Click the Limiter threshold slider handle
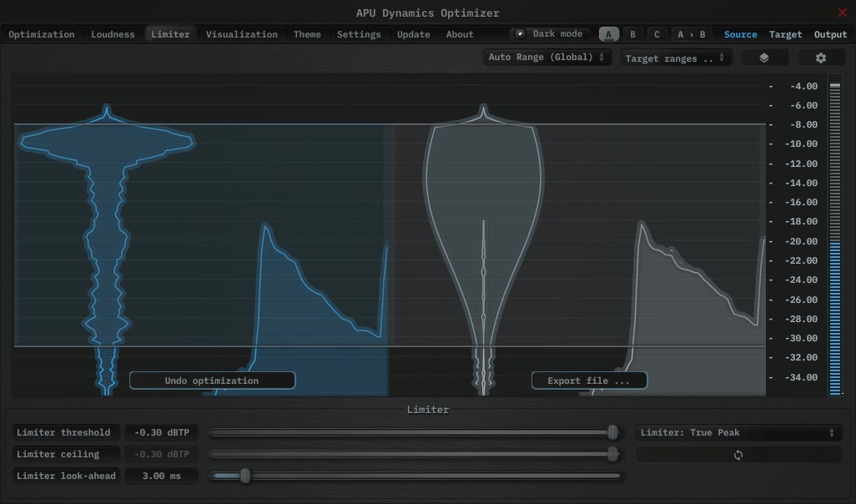 [x=612, y=432]
